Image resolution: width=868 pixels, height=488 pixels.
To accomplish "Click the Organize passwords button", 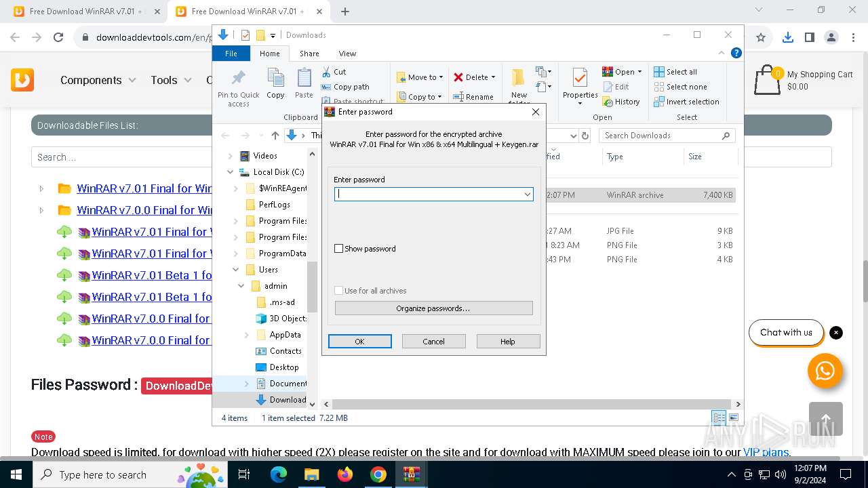I will [x=434, y=308].
